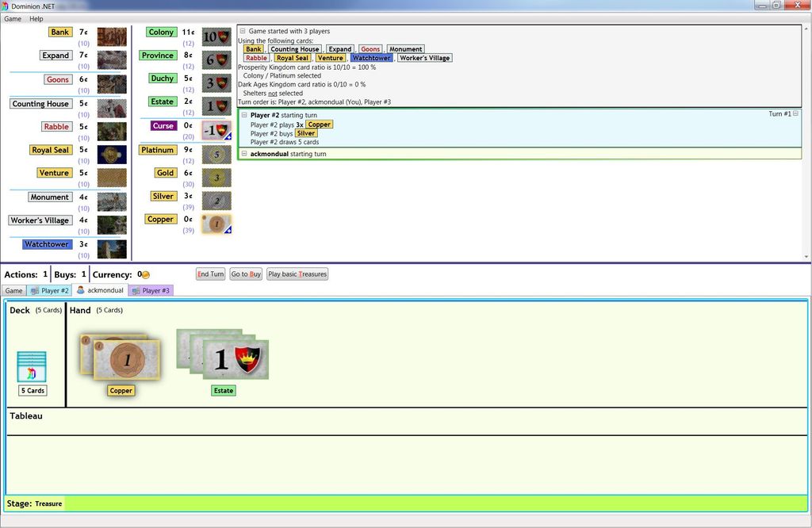Click the Worker's Village card image

[x=112, y=225]
